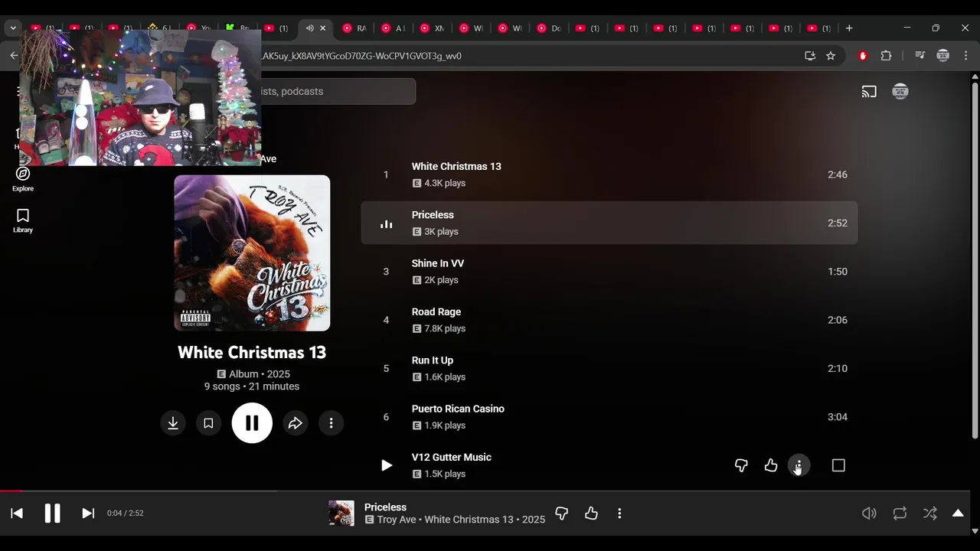This screenshot has height=551, width=980.
Task: Open Troy Ave artist link in player bar
Action: coord(396,520)
